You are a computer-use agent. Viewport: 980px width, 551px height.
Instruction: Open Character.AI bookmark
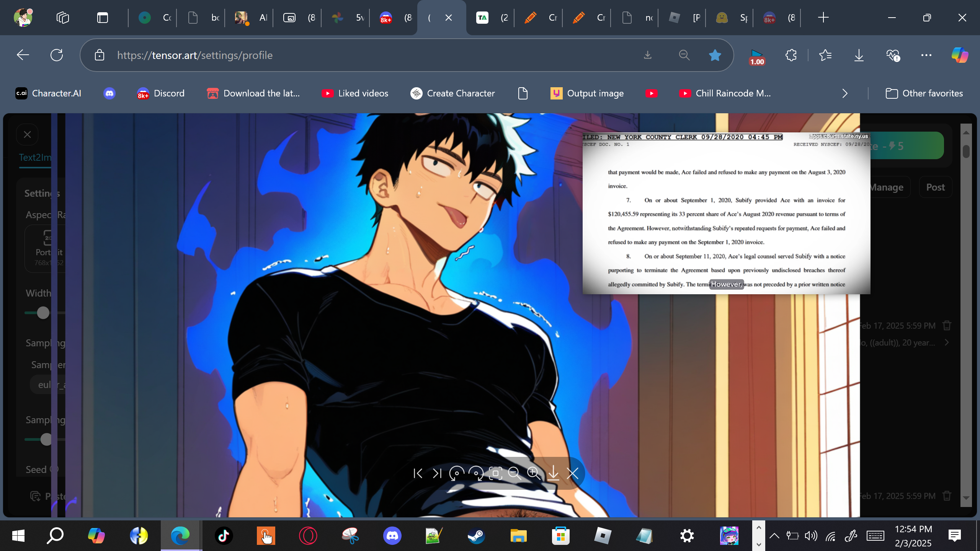click(48, 93)
